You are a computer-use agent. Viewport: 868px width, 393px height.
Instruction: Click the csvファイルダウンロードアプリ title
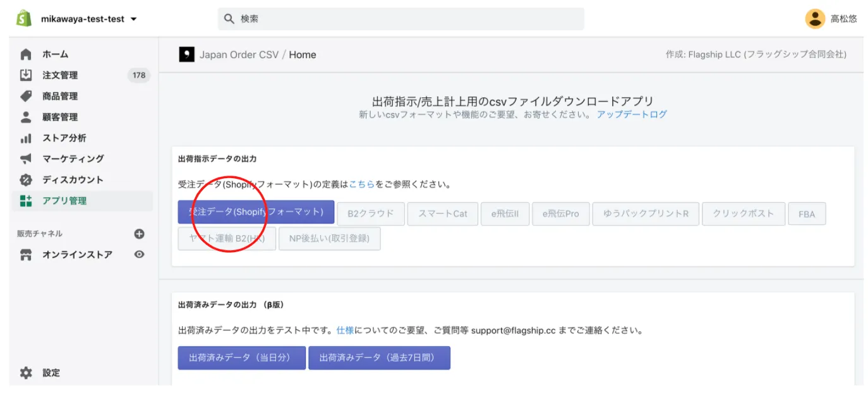click(x=513, y=101)
